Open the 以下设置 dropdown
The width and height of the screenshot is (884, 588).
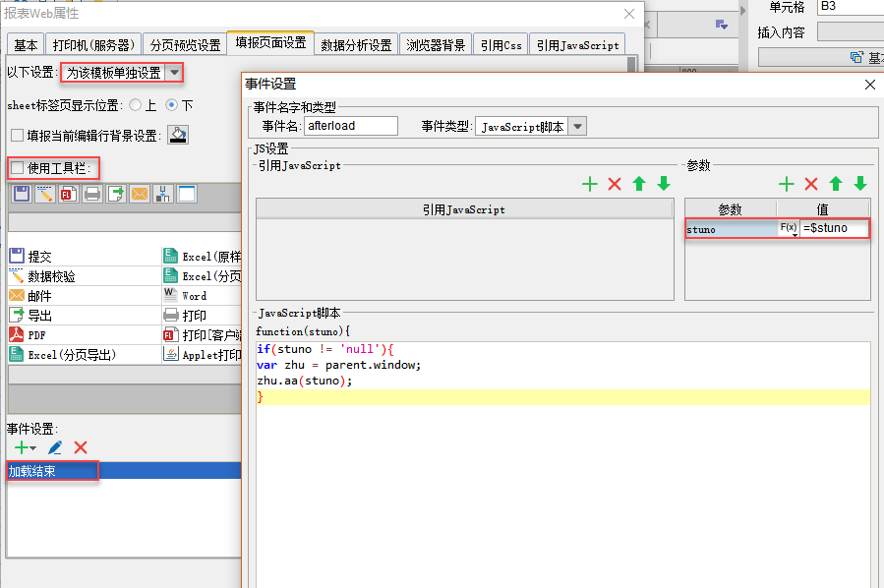[174, 73]
